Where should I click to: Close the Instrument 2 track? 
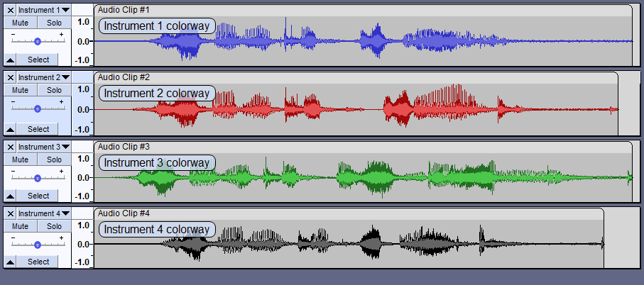click(11, 77)
